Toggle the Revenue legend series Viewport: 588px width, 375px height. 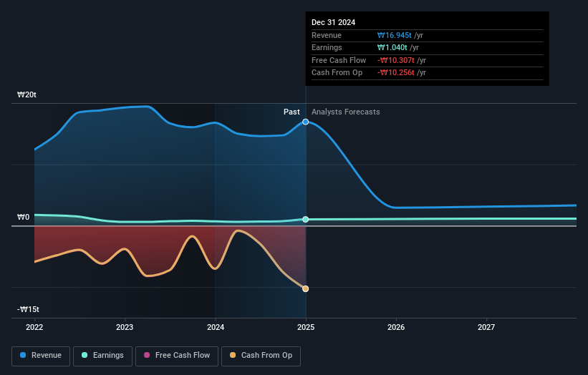(x=41, y=356)
